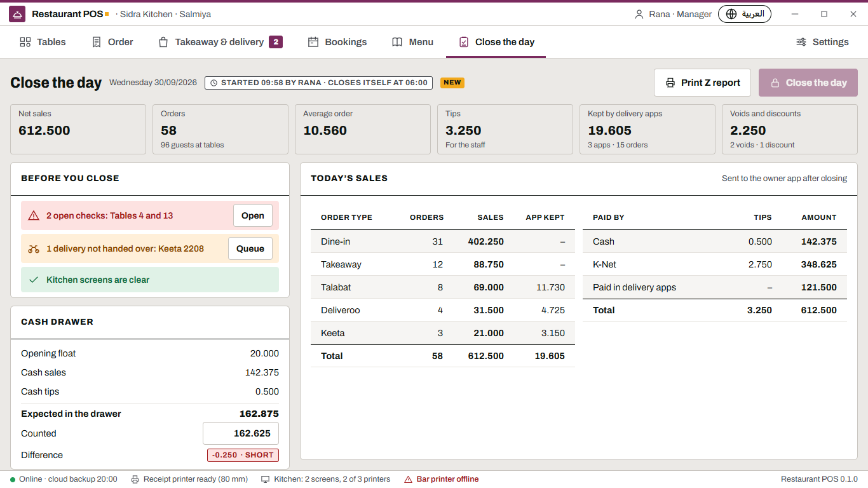Click the scooter icon for the Keeta delivery

tap(34, 248)
